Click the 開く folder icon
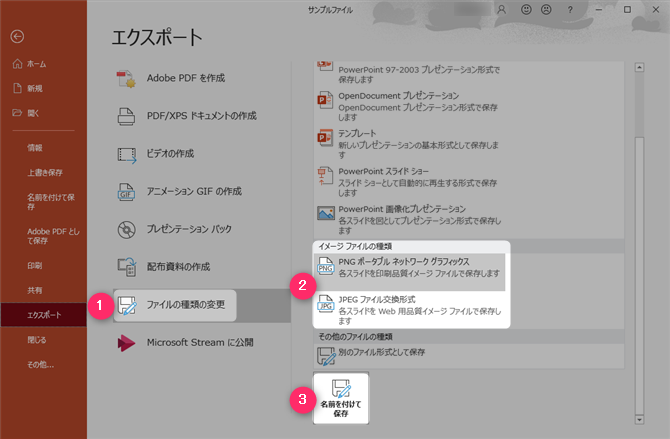Image resolution: width=670 pixels, height=439 pixels. pyautogui.click(x=17, y=113)
